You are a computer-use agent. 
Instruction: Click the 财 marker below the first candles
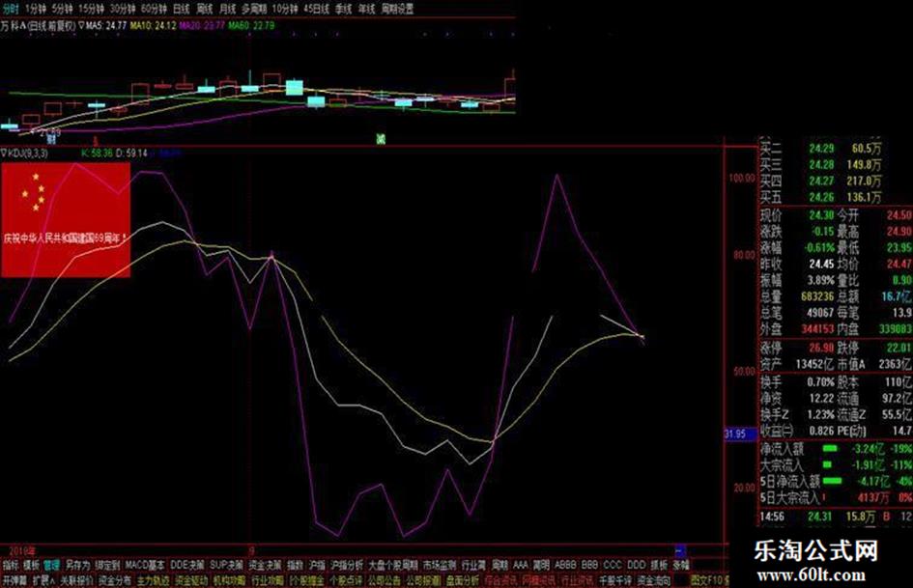click(51, 139)
